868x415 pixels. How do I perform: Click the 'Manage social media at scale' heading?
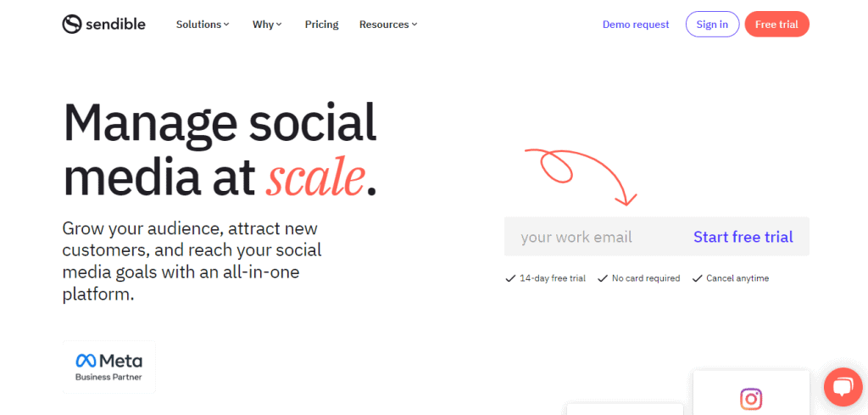tap(220, 150)
